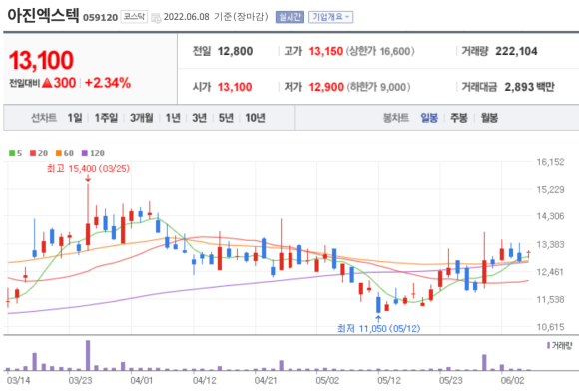Screen dimensions: 579x392
Task: Click the 코스닥 market badge
Action: click(x=134, y=17)
